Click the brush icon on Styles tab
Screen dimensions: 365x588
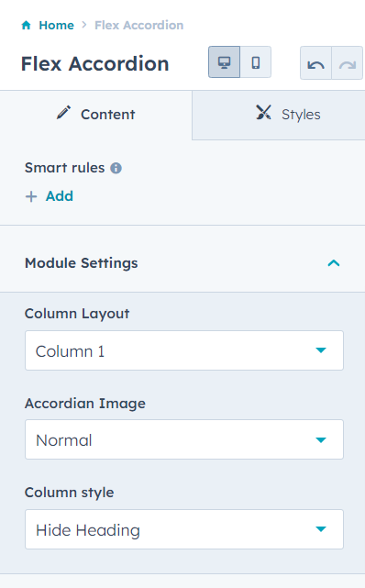pyautogui.click(x=263, y=113)
